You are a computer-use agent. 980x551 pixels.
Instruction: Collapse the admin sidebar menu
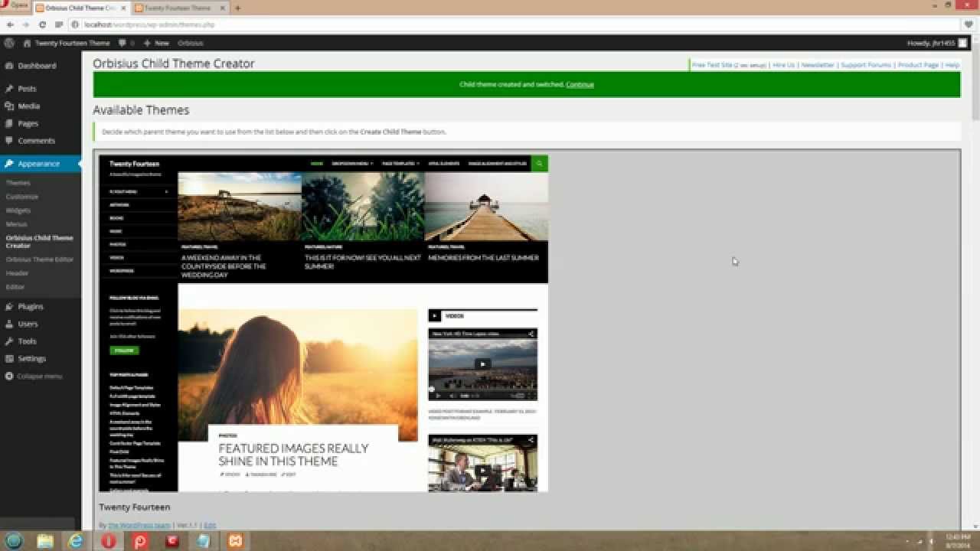coord(34,377)
